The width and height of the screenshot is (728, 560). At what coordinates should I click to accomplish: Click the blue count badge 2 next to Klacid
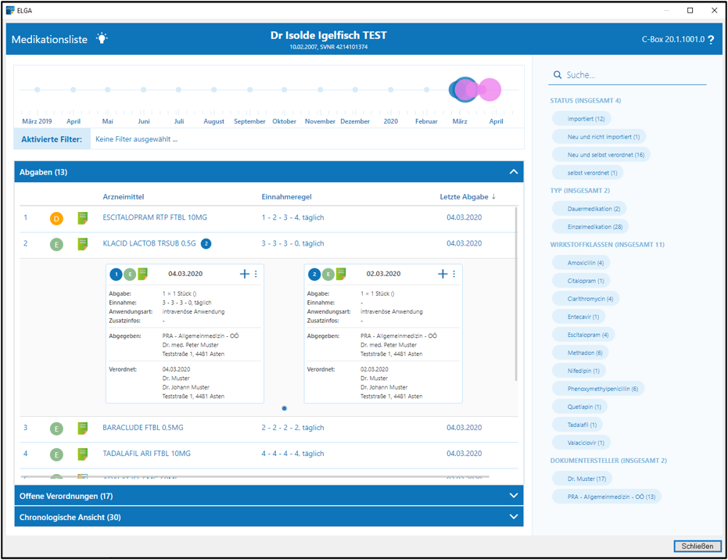coord(206,244)
